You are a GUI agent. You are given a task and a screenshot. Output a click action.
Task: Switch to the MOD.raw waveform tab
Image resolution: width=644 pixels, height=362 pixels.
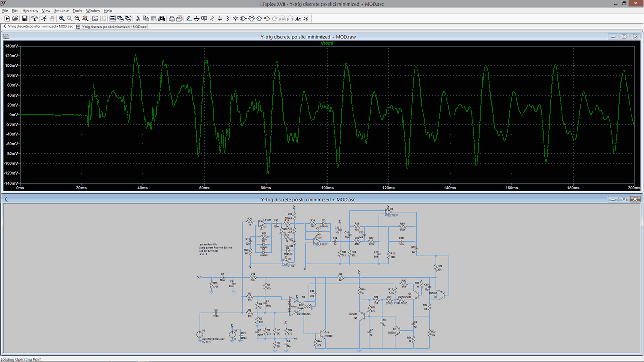112,27
